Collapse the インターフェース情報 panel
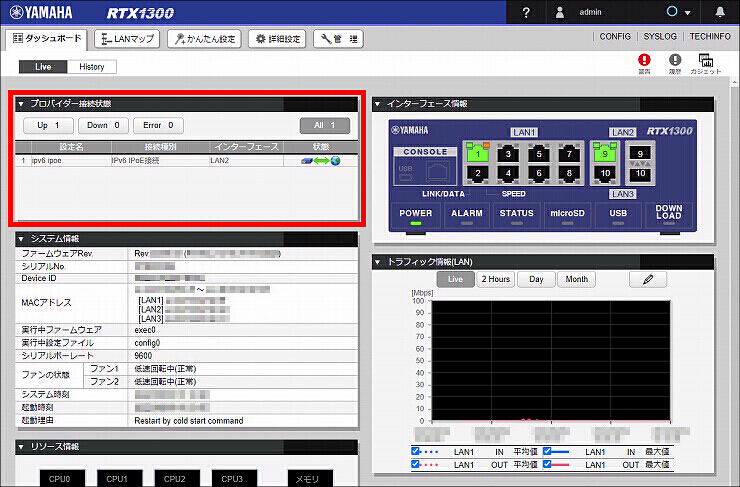This screenshot has height=487, width=740. point(377,103)
